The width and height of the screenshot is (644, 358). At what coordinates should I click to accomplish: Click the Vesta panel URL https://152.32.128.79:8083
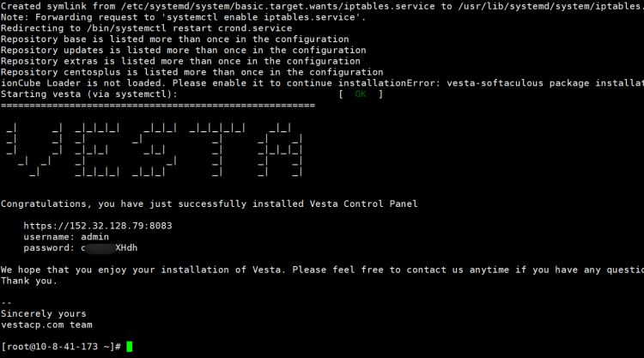coord(98,226)
